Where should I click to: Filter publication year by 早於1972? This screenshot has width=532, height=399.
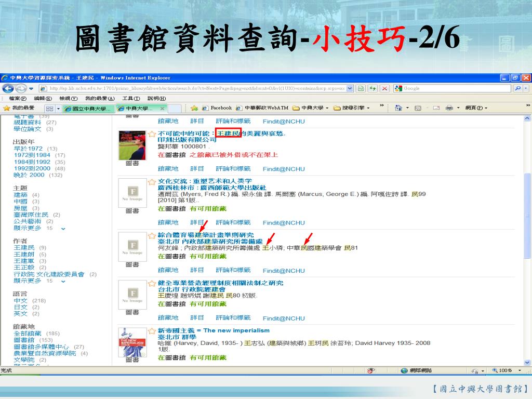(x=28, y=149)
